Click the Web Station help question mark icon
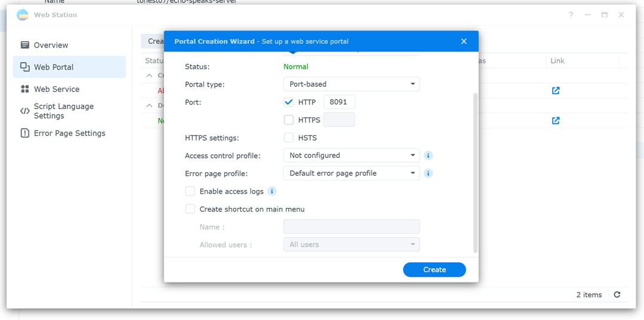Image resolution: width=644 pixels, height=320 pixels. click(571, 15)
